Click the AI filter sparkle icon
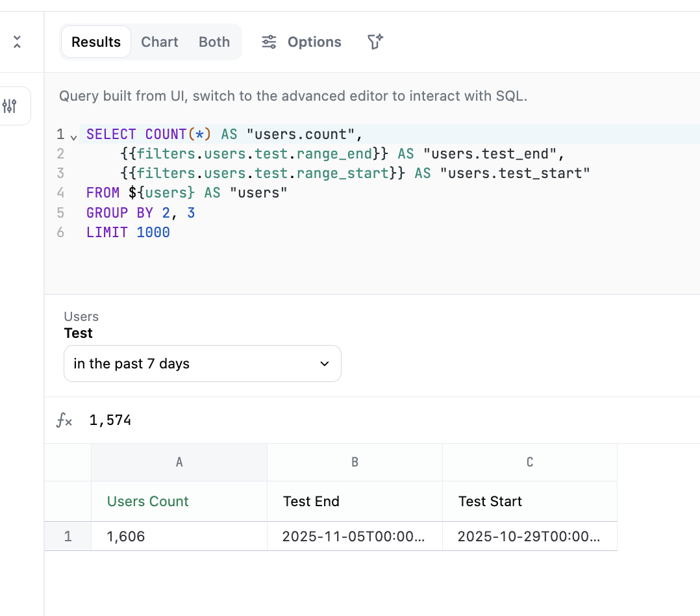 [375, 42]
